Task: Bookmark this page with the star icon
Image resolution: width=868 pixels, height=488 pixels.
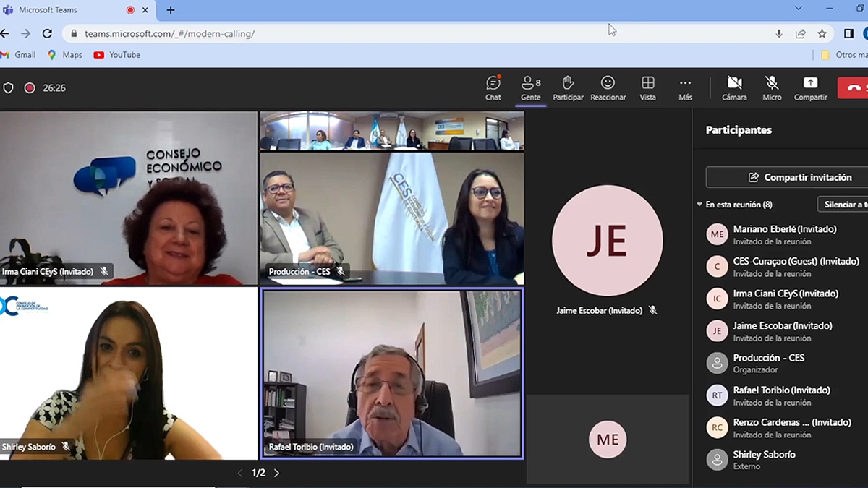Action: click(x=822, y=33)
